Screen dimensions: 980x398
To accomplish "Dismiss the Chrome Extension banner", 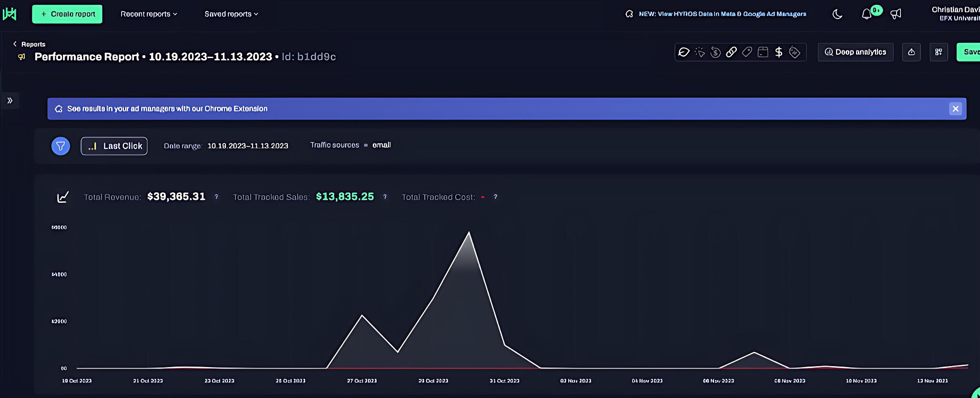I will pos(955,109).
